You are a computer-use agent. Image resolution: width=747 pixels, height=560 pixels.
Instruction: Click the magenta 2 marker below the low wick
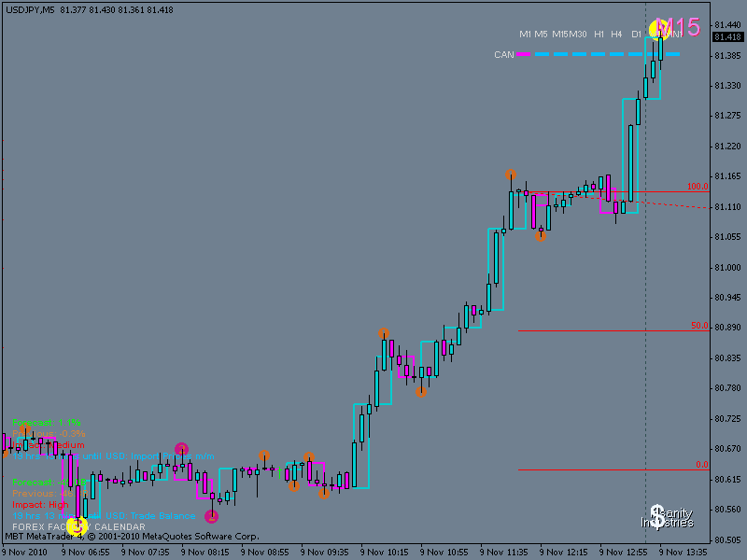[x=212, y=516]
